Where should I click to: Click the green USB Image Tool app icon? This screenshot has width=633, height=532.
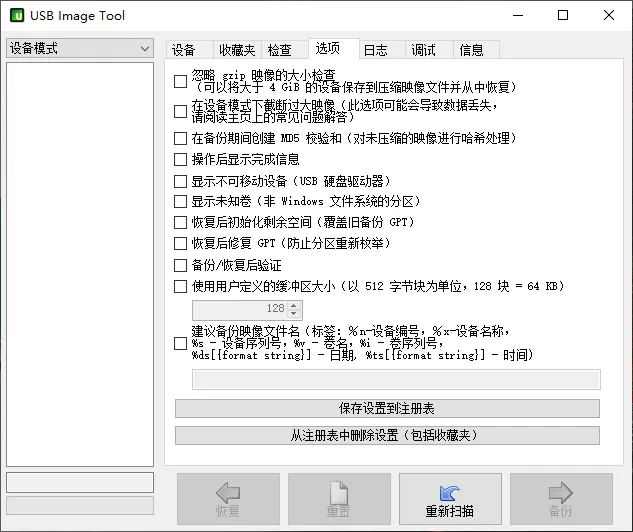click(x=17, y=15)
